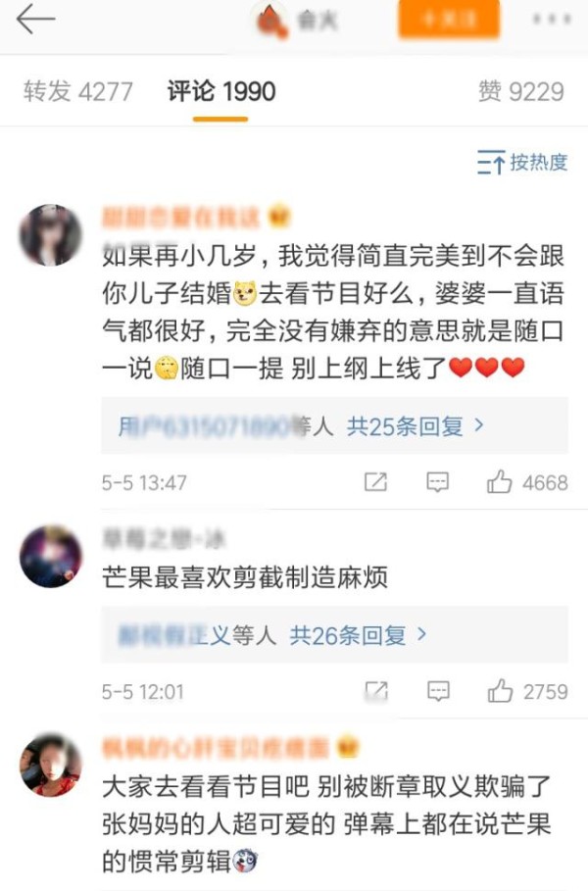Change sorting via 按热度 sort control

(522, 163)
